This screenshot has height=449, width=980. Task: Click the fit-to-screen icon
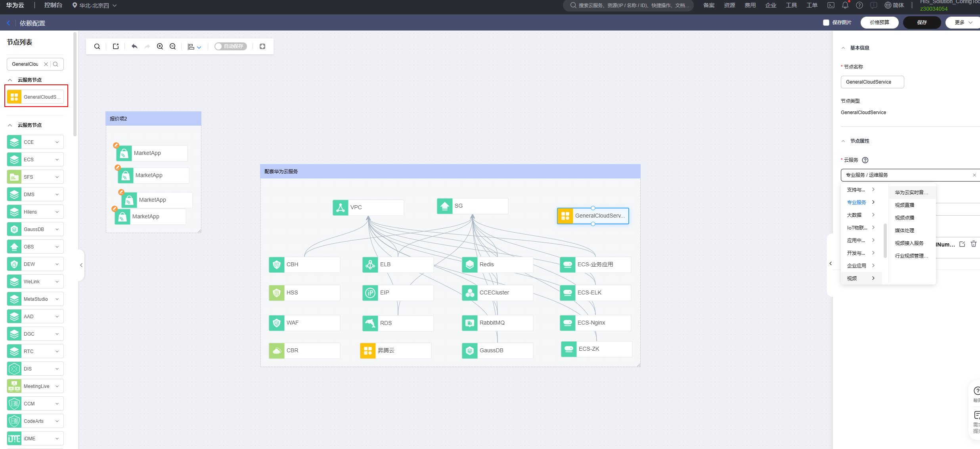262,46
